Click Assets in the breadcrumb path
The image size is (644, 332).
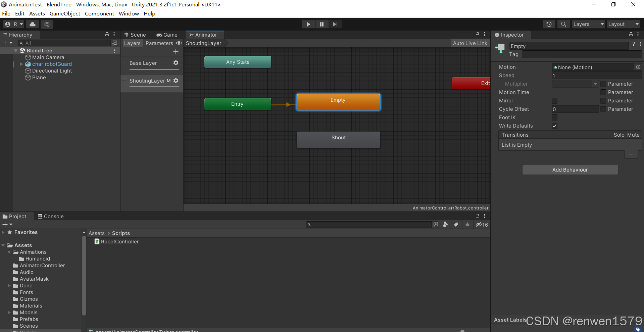coord(97,233)
